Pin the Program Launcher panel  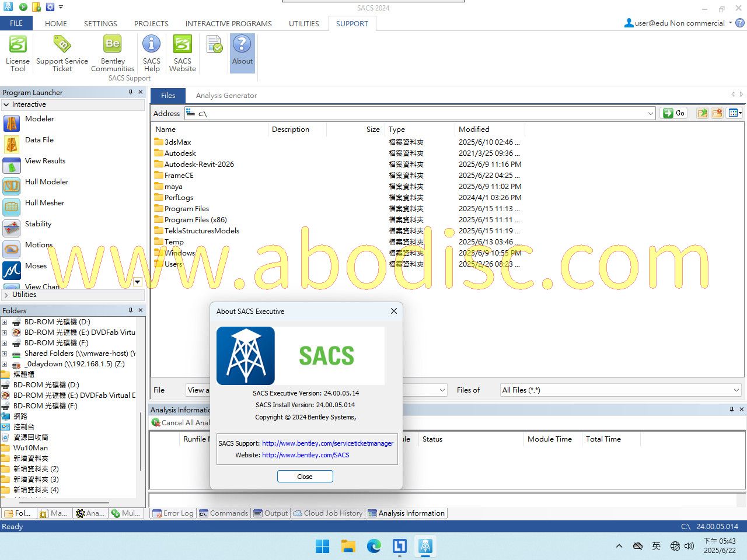coord(131,92)
